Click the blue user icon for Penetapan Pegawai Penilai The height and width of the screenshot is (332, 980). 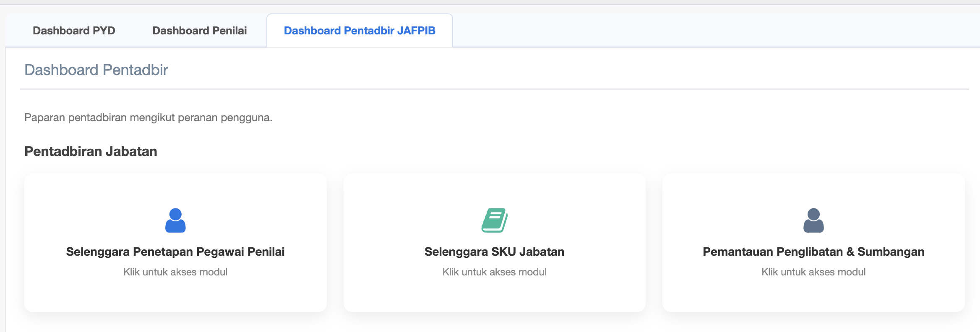pyautogui.click(x=175, y=220)
